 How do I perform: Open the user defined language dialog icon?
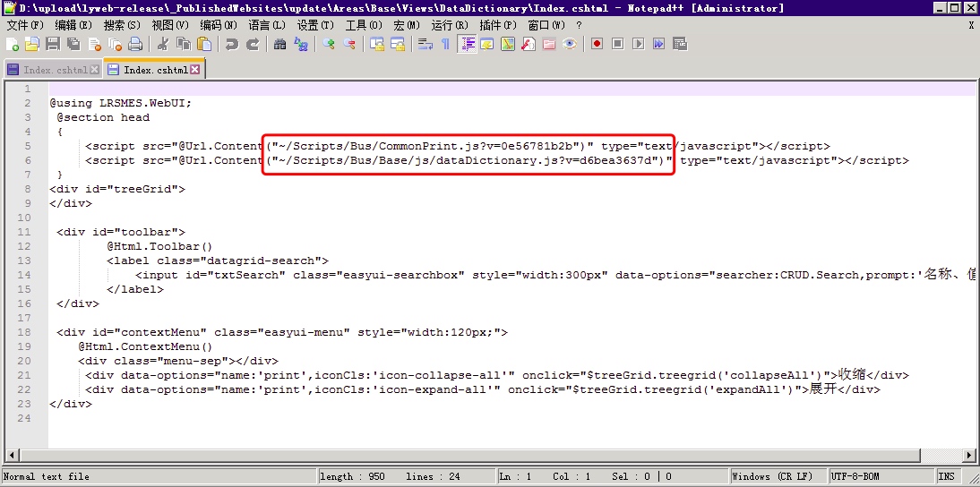pyautogui.click(x=487, y=44)
